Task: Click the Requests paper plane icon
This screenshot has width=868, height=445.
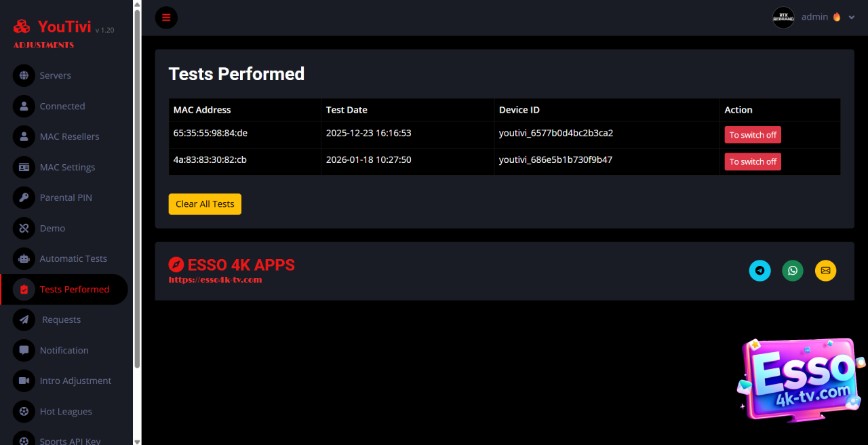Action: point(24,320)
